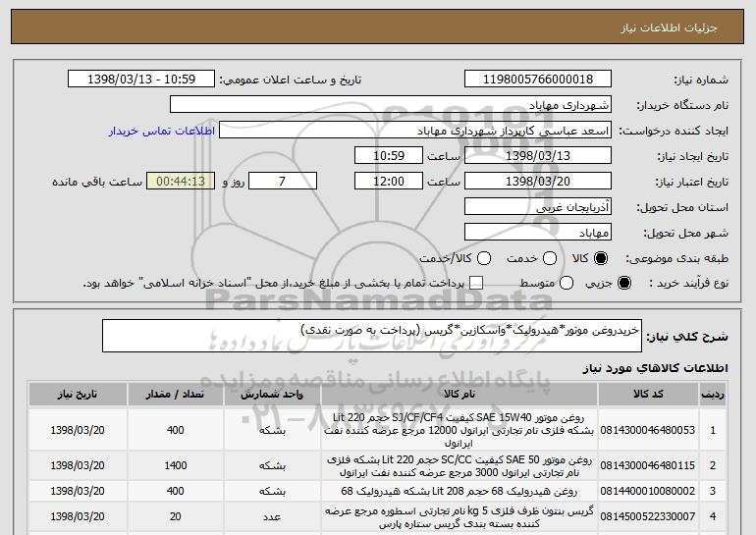Click the creation date field 1398/03/13
This screenshot has width=756, height=535.
538,156
